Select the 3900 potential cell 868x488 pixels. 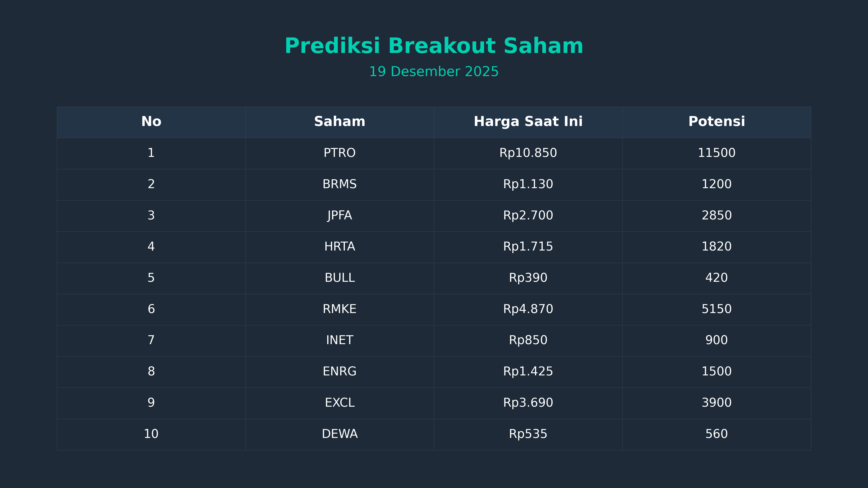click(x=716, y=403)
